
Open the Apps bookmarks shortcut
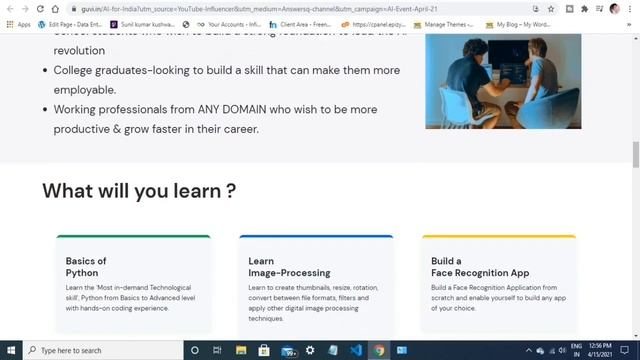19,24
